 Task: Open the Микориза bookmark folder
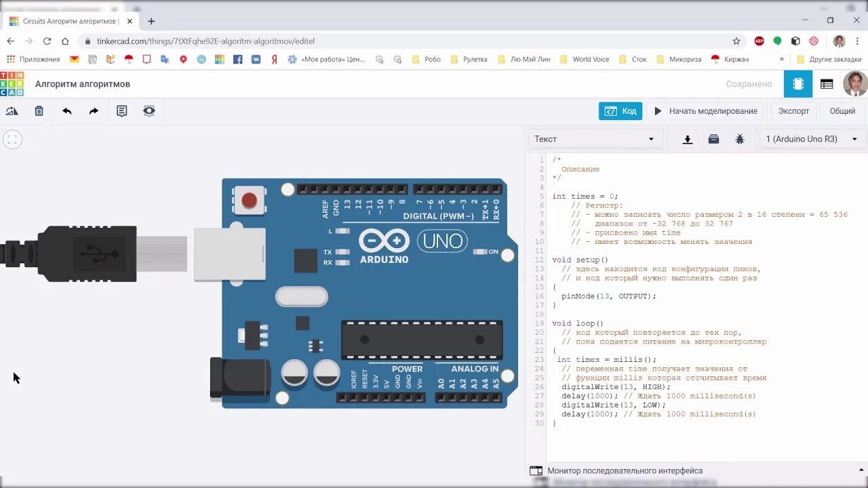pos(679,59)
